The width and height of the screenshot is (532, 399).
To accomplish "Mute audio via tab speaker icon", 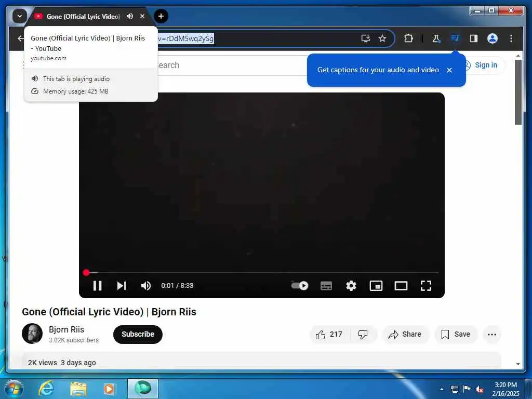I will (x=129, y=16).
